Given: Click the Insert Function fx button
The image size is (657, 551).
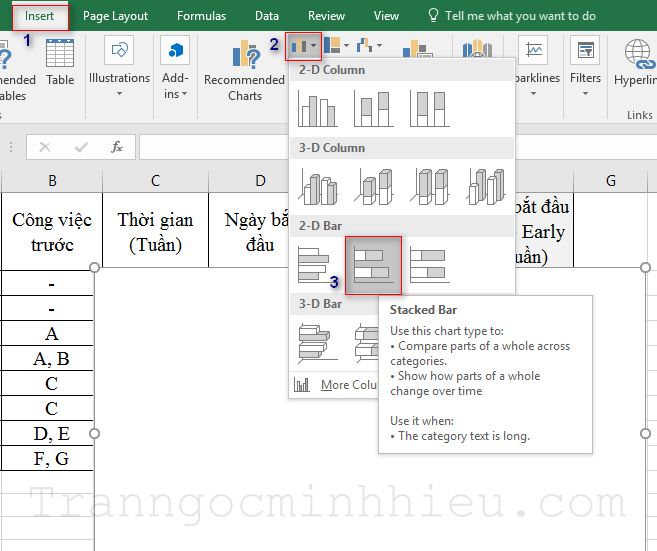Looking at the screenshot, I should [x=117, y=147].
